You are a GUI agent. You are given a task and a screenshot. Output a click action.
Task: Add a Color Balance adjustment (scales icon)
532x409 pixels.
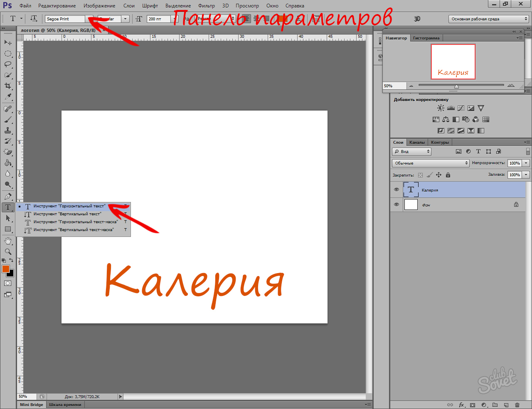point(446,119)
